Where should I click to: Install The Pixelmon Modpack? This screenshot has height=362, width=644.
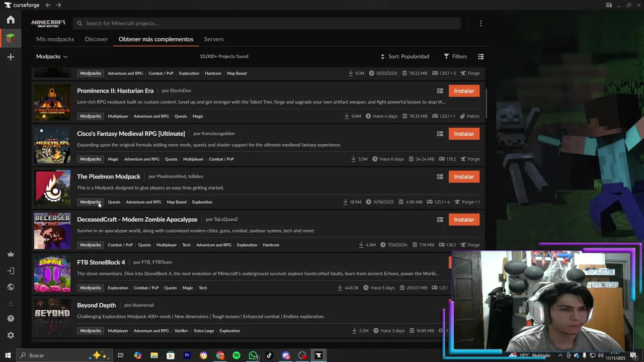point(464,176)
